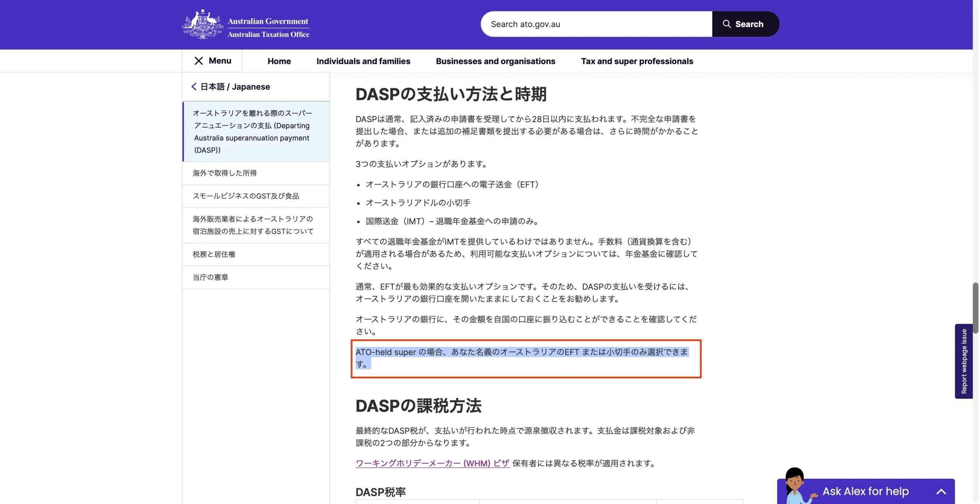Open 税務と居住権 sidebar page
Viewport: 980px width, 504px height.
point(214,254)
